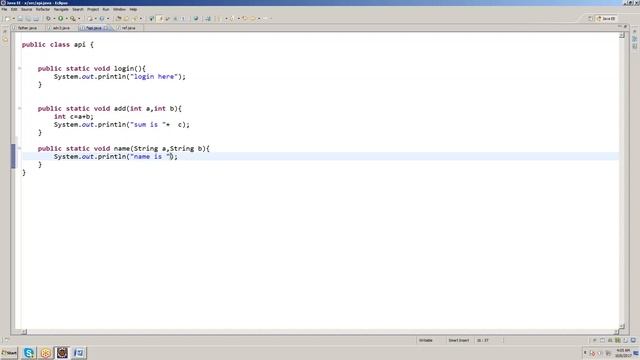Open the New Java Class dropdown arrow
Image resolution: width=640 pixels, height=360 pixels.
[x=108, y=18]
